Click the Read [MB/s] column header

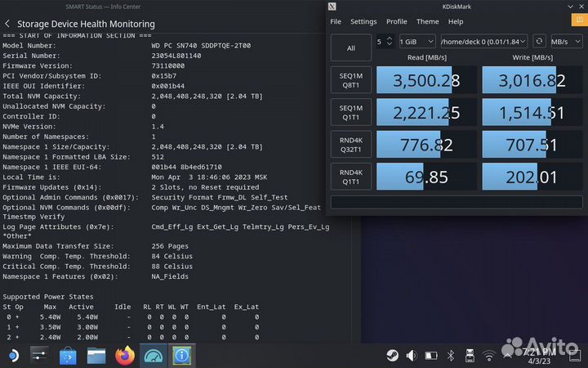(x=427, y=57)
